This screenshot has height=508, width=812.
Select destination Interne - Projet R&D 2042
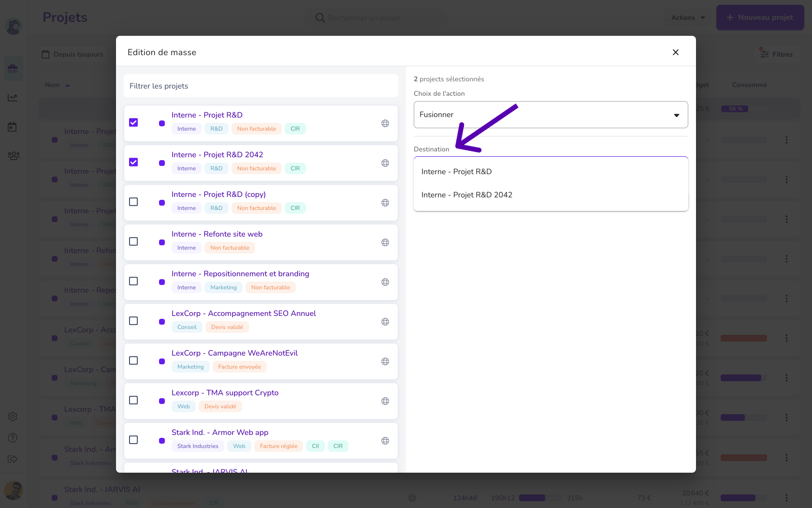point(551,195)
